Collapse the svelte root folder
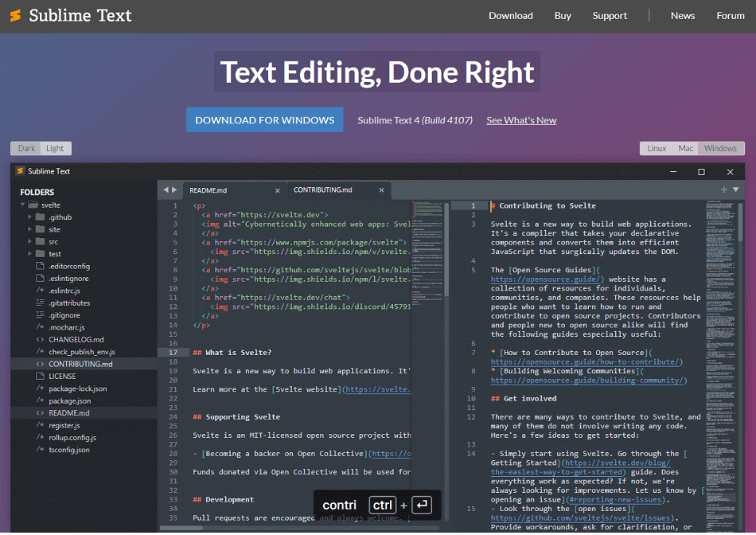Screen dimensions: 756x535 22,205
